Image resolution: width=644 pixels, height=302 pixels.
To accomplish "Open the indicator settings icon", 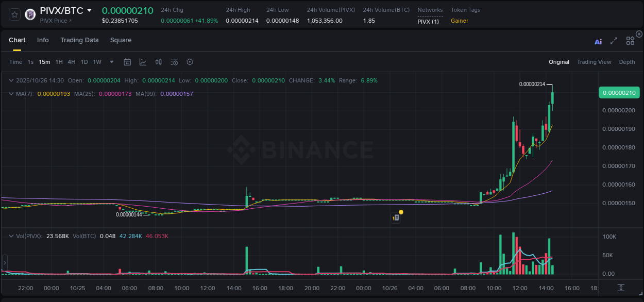I will (x=174, y=62).
